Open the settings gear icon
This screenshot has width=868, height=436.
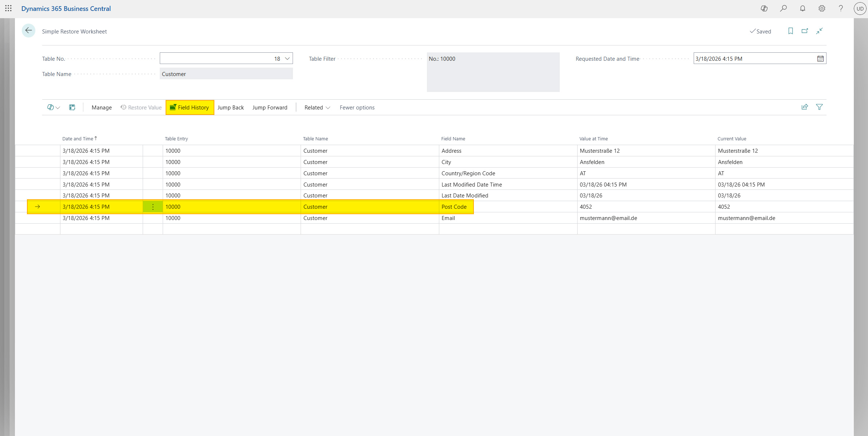822,8
